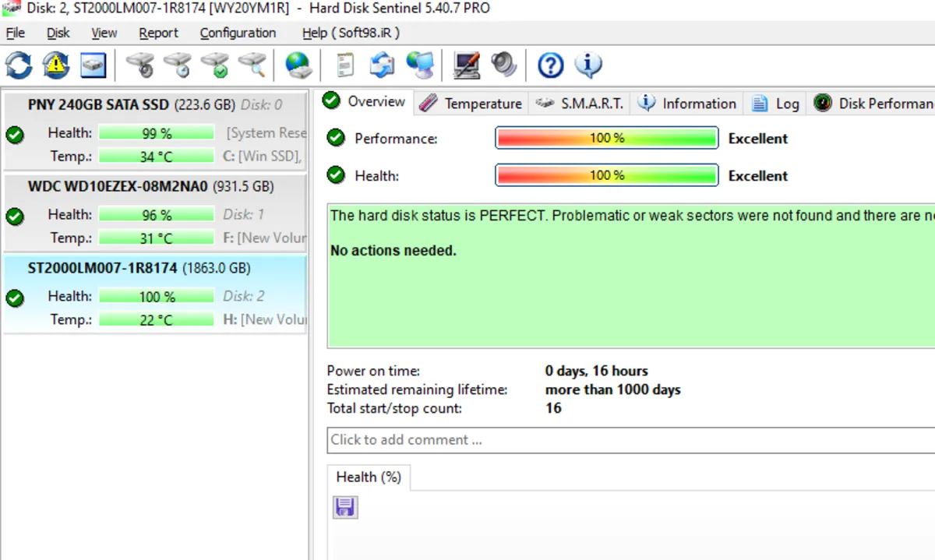Click the notepad report toolbar icon
935x560 pixels.
(344, 65)
